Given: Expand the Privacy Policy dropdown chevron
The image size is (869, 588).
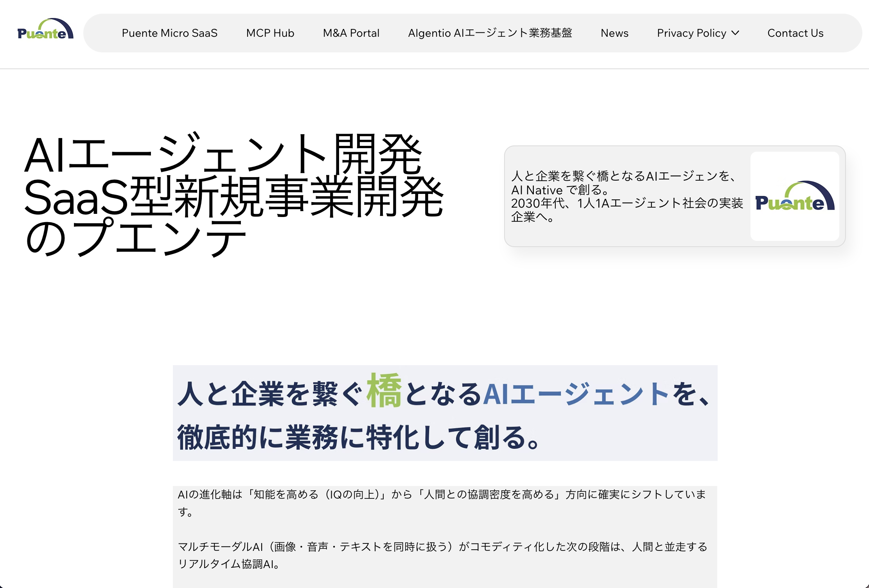Looking at the screenshot, I should (x=735, y=33).
